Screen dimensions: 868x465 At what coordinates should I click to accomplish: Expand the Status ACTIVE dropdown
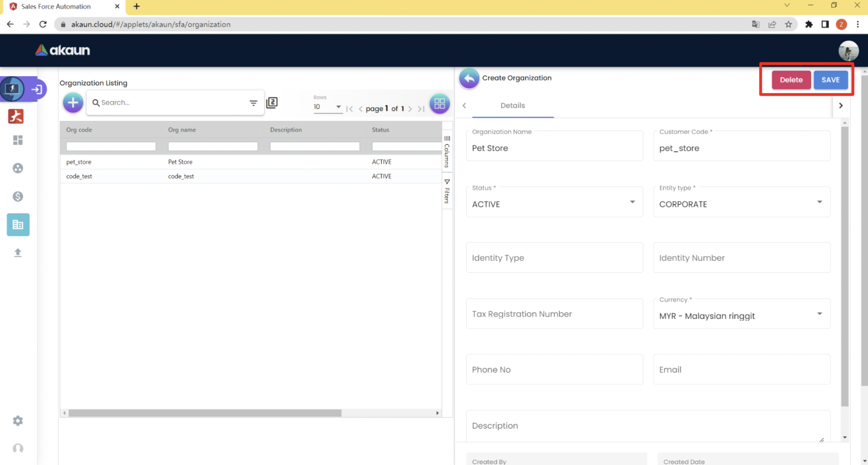(x=554, y=204)
